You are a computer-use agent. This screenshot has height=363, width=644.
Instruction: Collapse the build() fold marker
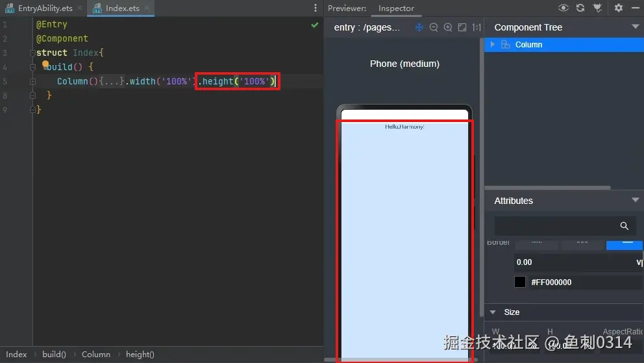tap(32, 67)
